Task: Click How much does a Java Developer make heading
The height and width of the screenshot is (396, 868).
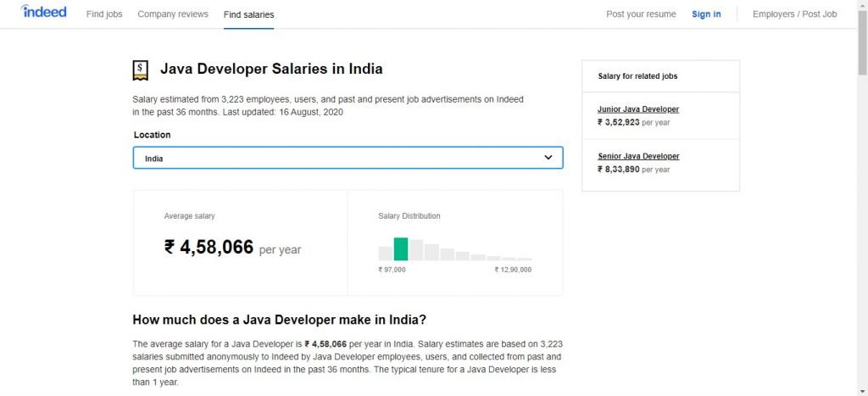Action: pos(280,321)
